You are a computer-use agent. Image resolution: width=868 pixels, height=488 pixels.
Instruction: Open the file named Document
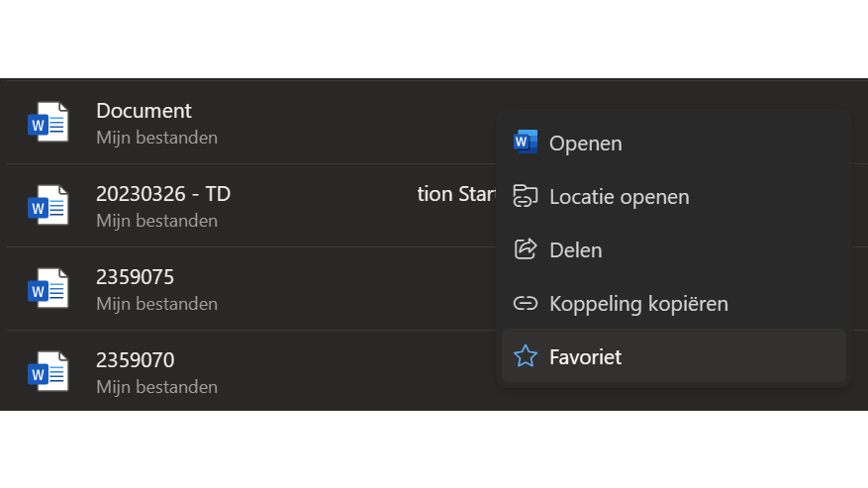click(144, 111)
